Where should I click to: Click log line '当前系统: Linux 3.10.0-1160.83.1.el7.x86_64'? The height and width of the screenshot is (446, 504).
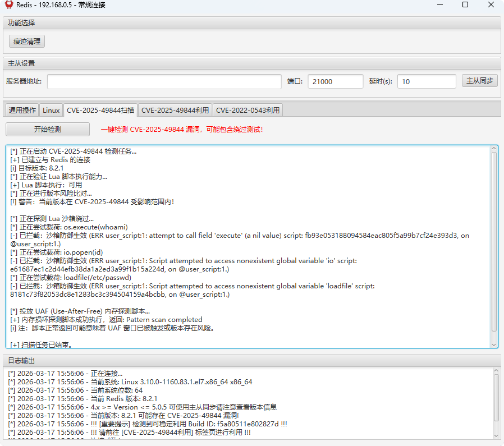(x=130, y=381)
